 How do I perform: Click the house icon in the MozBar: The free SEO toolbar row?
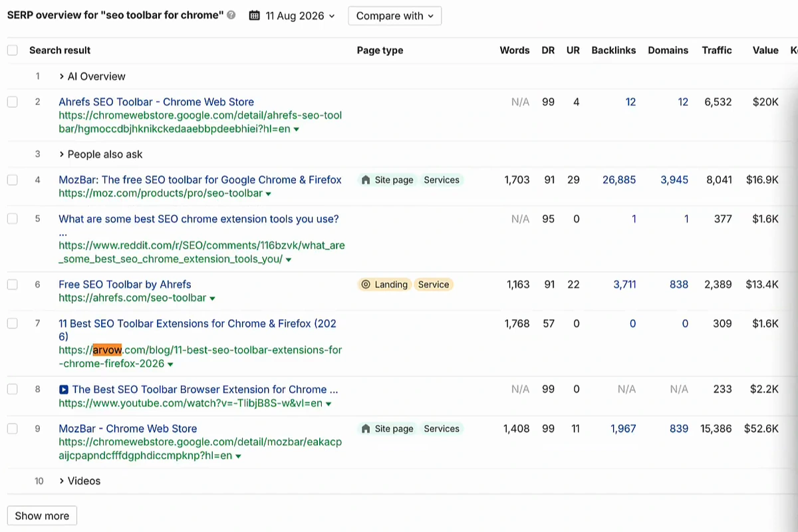click(x=365, y=180)
